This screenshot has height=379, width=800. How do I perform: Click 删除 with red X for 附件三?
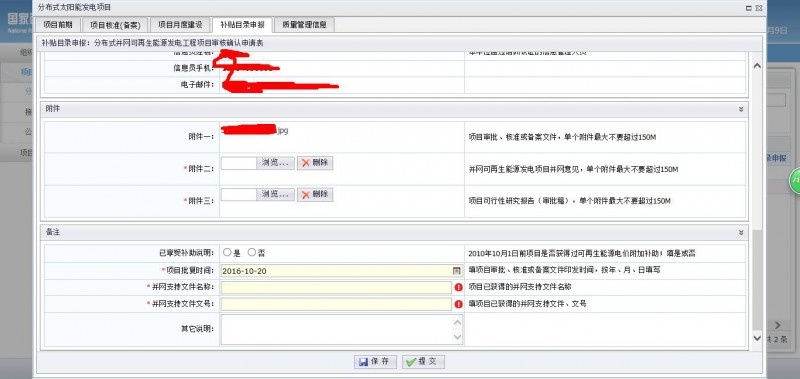(x=315, y=194)
